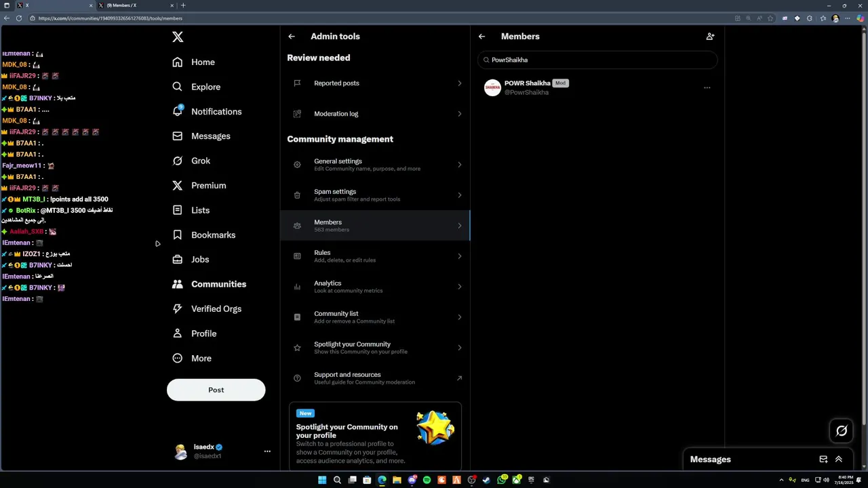Open the Rules row

[375, 256]
